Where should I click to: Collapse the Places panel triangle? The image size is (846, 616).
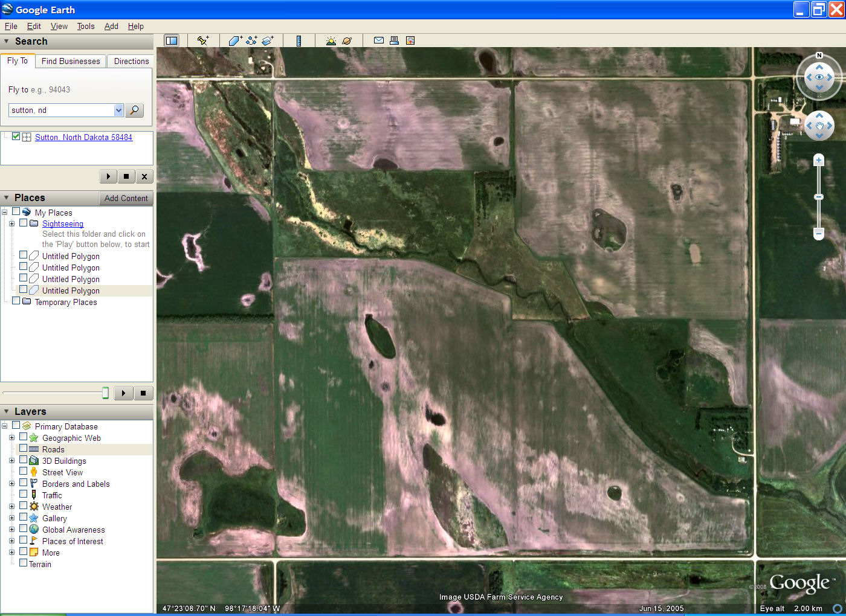[7, 197]
